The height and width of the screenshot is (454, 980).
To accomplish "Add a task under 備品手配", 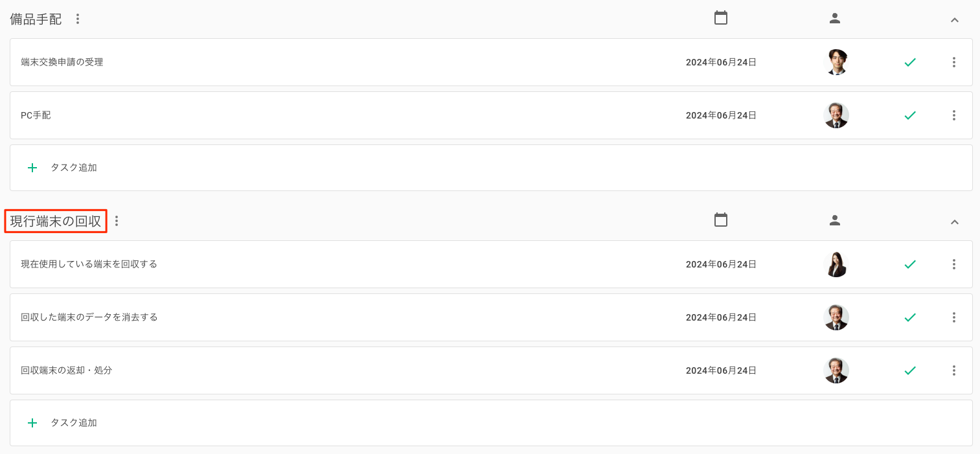I will coord(491,168).
